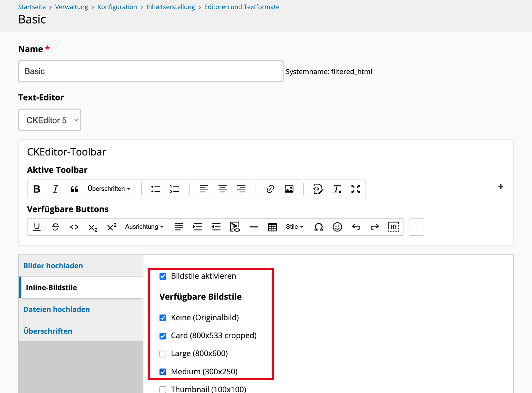The width and height of the screenshot is (532, 393).
Task: Click the fullscreen maximize icon
Action: [356, 189]
